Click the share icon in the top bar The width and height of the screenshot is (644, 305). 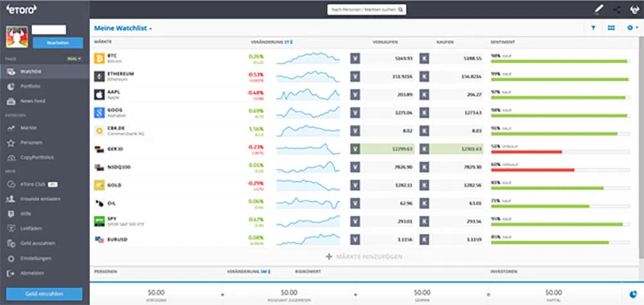tap(616, 10)
